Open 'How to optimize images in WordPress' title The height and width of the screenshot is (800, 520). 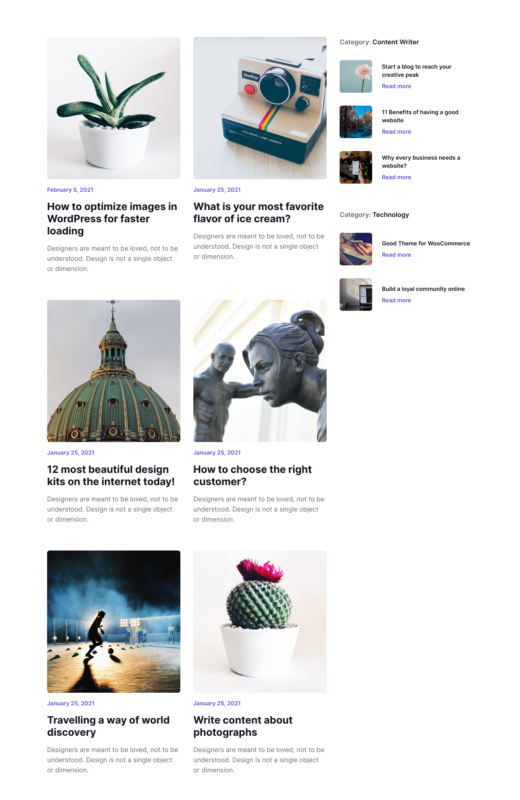112,219
